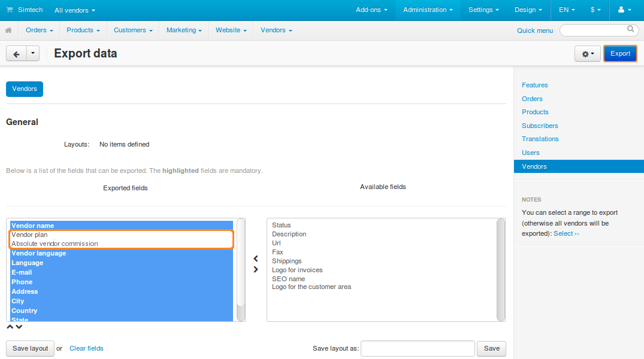The height and width of the screenshot is (359, 644).
Task: Move selected field to available list arrow
Action: [255, 270]
